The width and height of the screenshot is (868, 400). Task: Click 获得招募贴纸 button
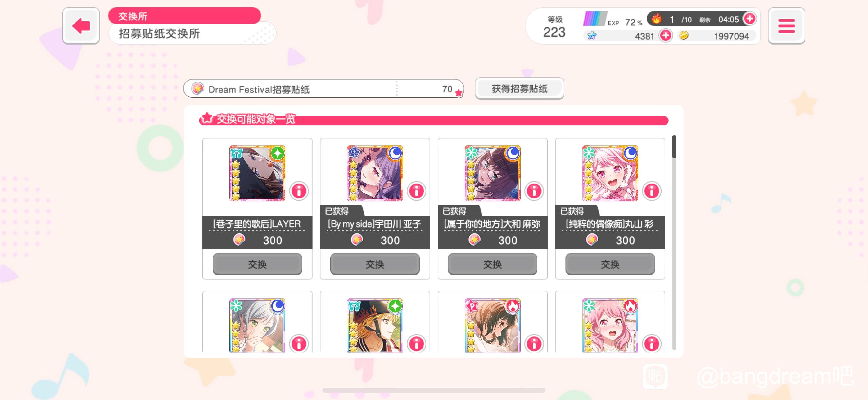pyautogui.click(x=519, y=89)
